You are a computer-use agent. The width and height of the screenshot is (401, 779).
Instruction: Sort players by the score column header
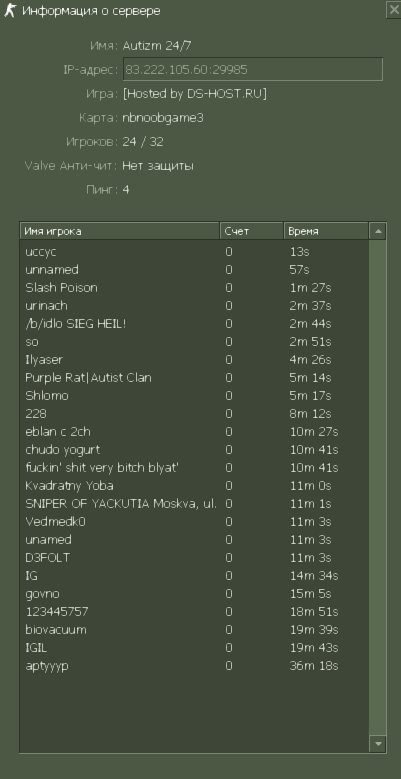pyautogui.click(x=251, y=231)
